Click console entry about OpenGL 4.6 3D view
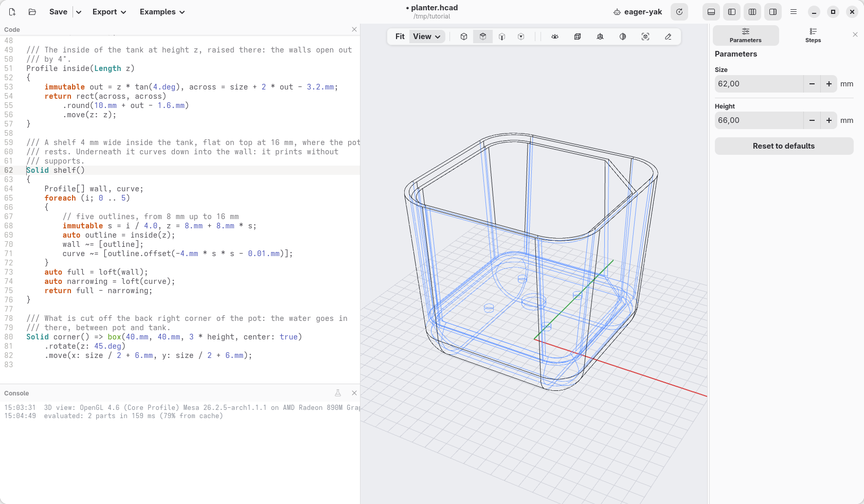The image size is (864, 504). pos(202,408)
